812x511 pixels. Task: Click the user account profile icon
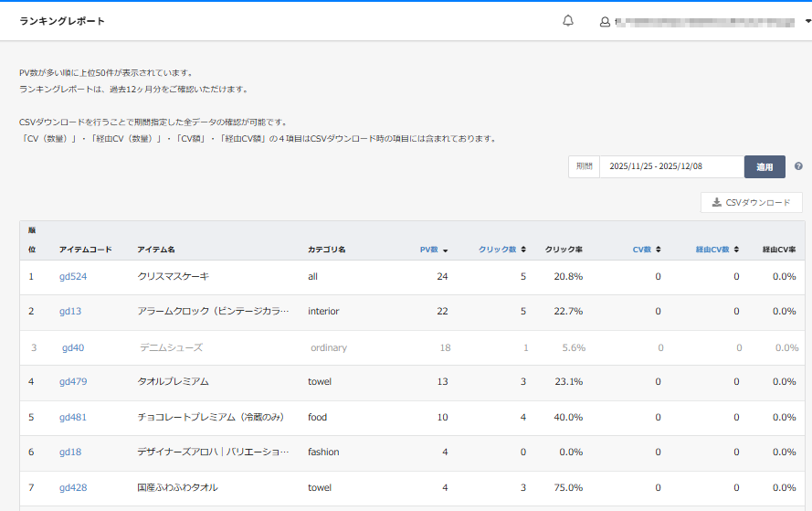pyautogui.click(x=605, y=22)
